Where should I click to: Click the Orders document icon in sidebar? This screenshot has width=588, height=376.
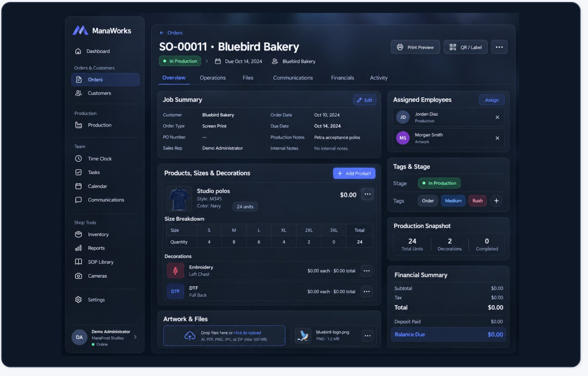point(79,79)
